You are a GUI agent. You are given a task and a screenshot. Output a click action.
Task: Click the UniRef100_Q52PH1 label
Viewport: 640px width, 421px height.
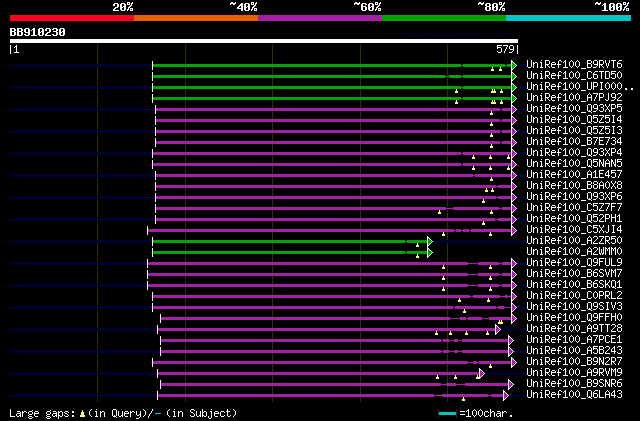coord(574,219)
